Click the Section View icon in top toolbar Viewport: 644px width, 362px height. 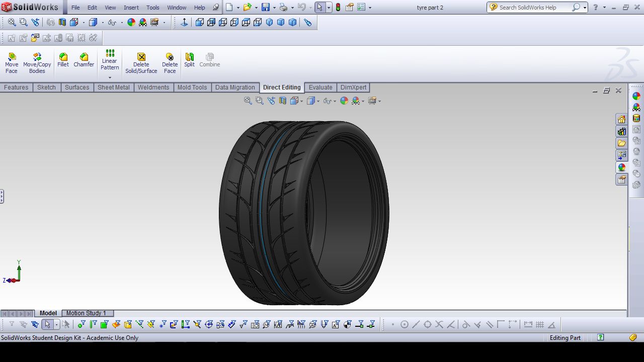62,23
